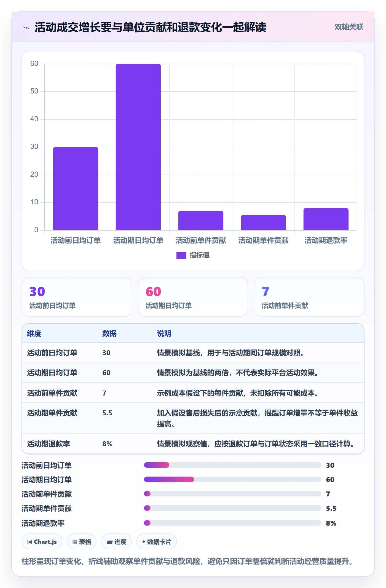
Task: Select the table cell with value 8%
Action: point(107,444)
